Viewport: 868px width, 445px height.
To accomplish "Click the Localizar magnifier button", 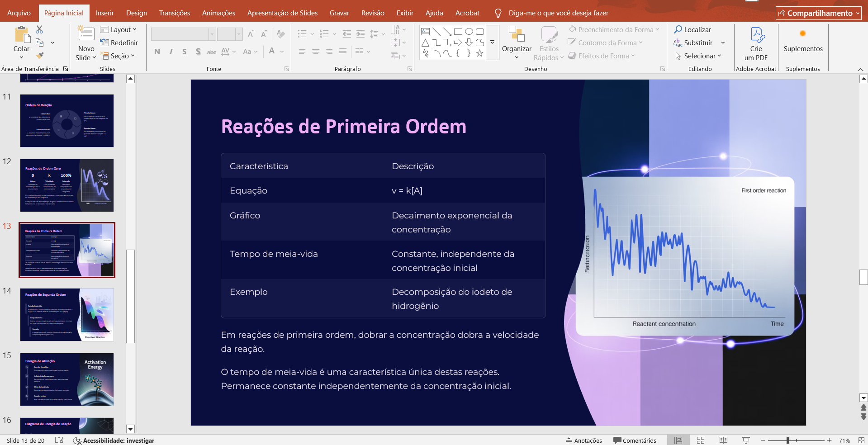I will click(x=693, y=29).
